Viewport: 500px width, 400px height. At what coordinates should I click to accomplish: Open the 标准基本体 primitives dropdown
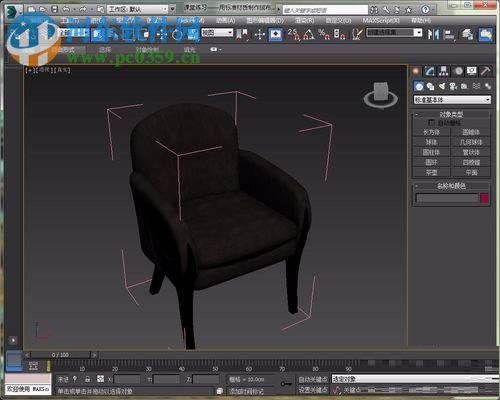click(x=452, y=100)
